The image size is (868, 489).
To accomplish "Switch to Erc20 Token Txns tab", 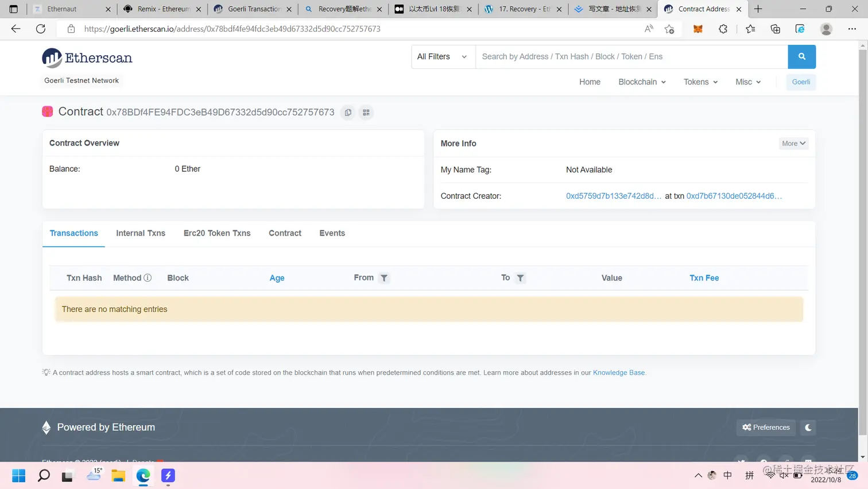I will tap(217, 233).
